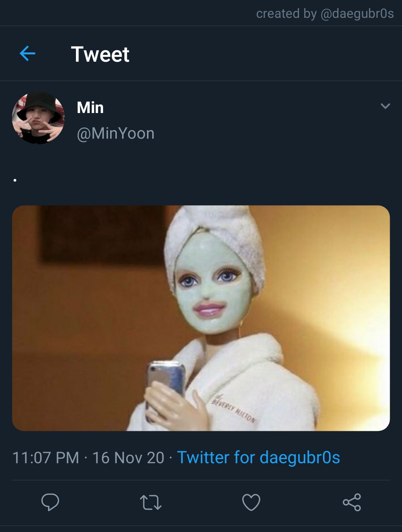Tap the display name Min
This screenshot has height=532, width=402.
(90, 107)
